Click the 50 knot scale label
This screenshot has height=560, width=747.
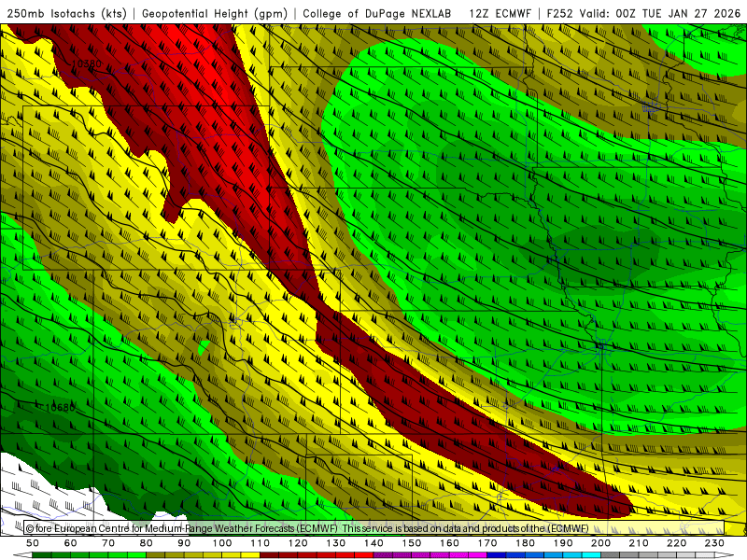click(x=33, y=543)
